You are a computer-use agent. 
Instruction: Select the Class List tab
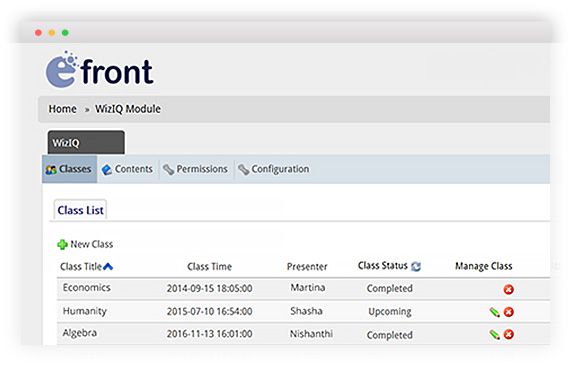click(x=80, y=210)
